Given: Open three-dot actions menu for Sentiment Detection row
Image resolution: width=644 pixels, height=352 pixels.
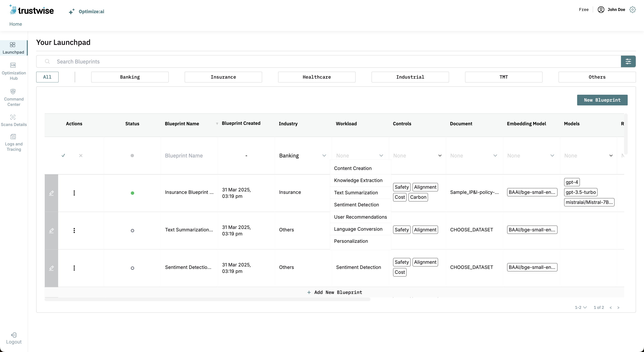Looking at the screenshot, I should click(x=74, y=268).
